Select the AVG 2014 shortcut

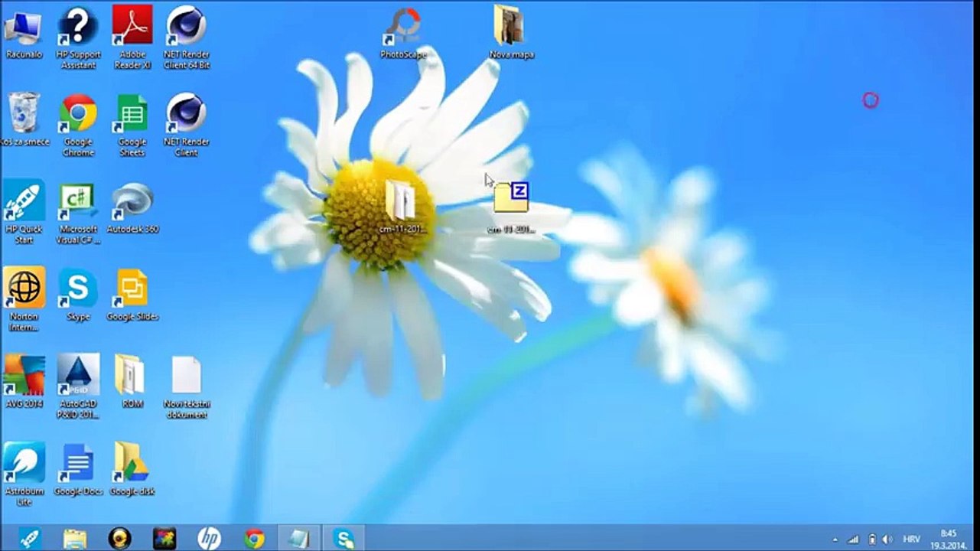[24, 381]
